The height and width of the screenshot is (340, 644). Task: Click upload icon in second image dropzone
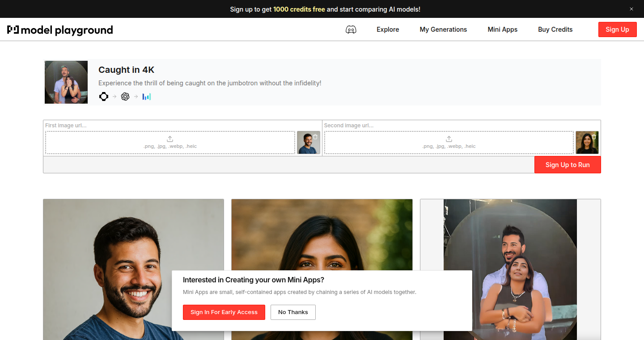pos(449,139)
